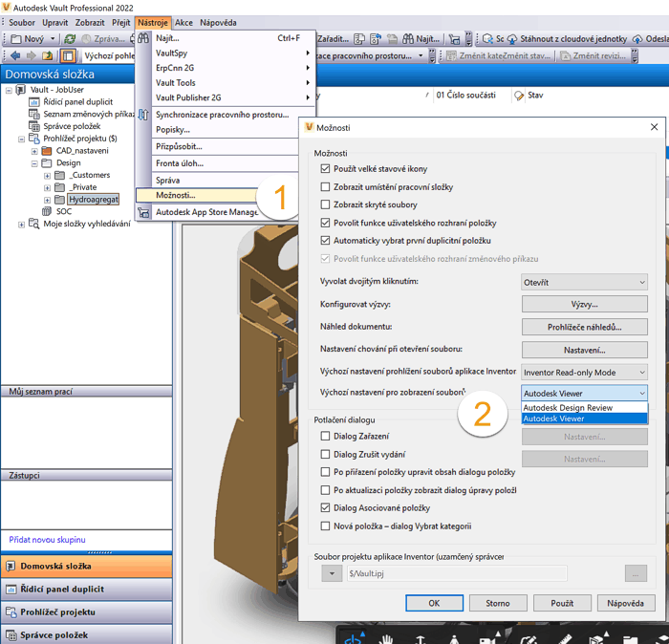Click the Odeslat cloud upload icon
This screenshot has height=644, width=669.
(x=637, y=39)
